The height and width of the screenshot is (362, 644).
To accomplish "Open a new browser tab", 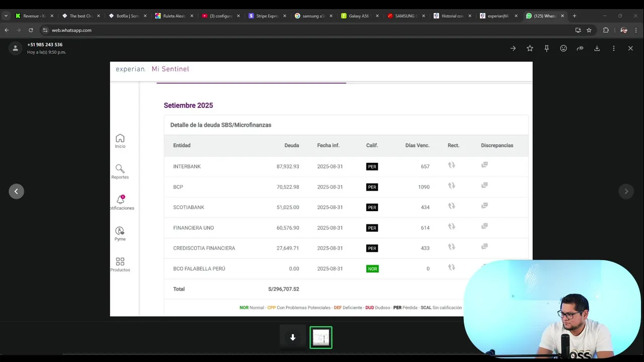I will [x=575, y=16].
